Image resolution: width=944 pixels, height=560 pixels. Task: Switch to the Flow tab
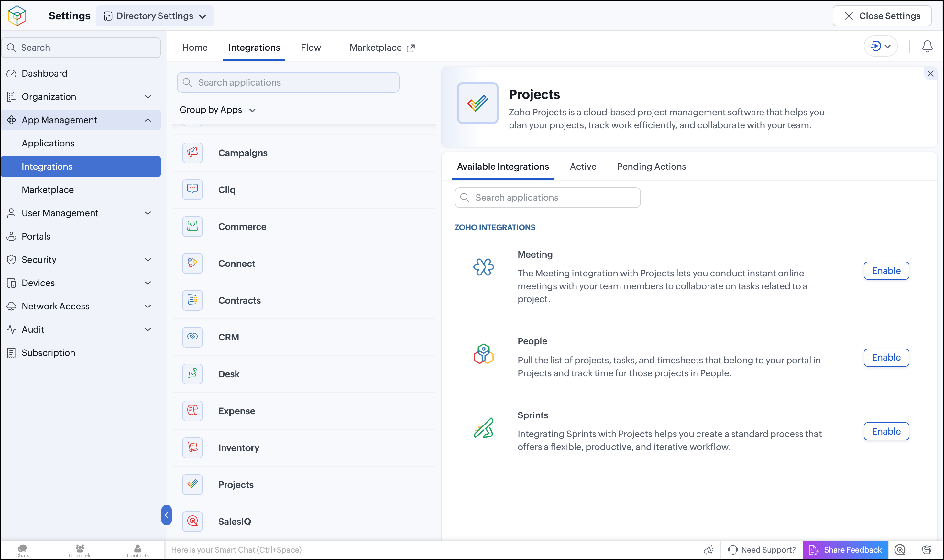[x=311, y=48]
